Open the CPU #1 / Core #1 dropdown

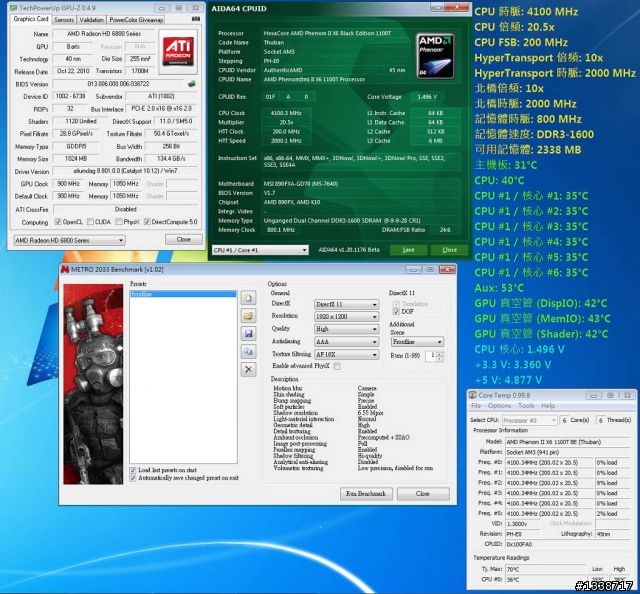pyautogui.click(x=260, y=250)
